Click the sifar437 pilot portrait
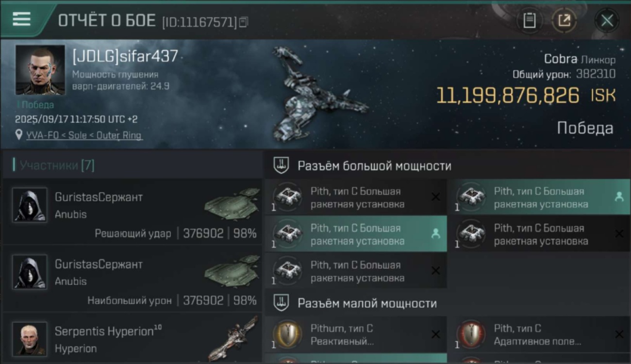The width and height of the screenshot is (631, 364). tap(40, 70)
